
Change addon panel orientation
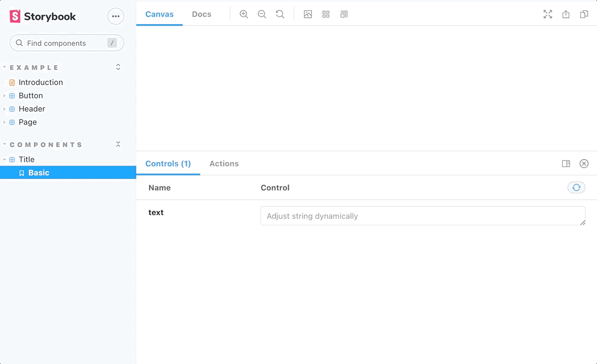point(566,163)
